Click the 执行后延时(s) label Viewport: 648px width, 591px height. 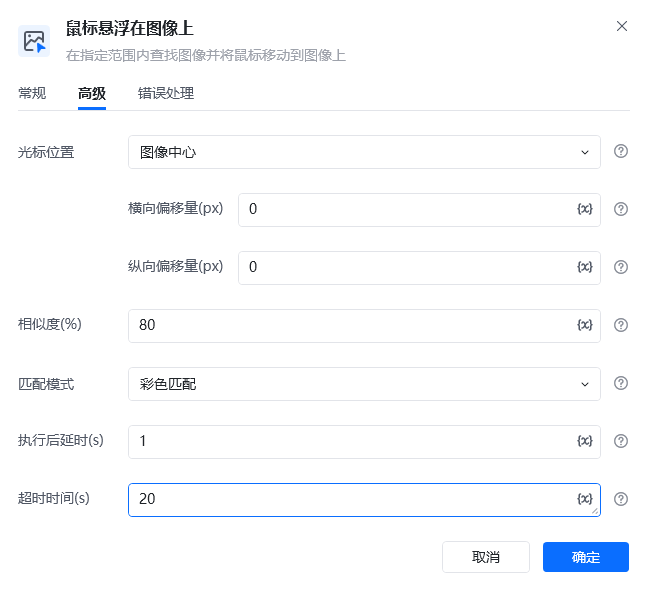(60, 441)
